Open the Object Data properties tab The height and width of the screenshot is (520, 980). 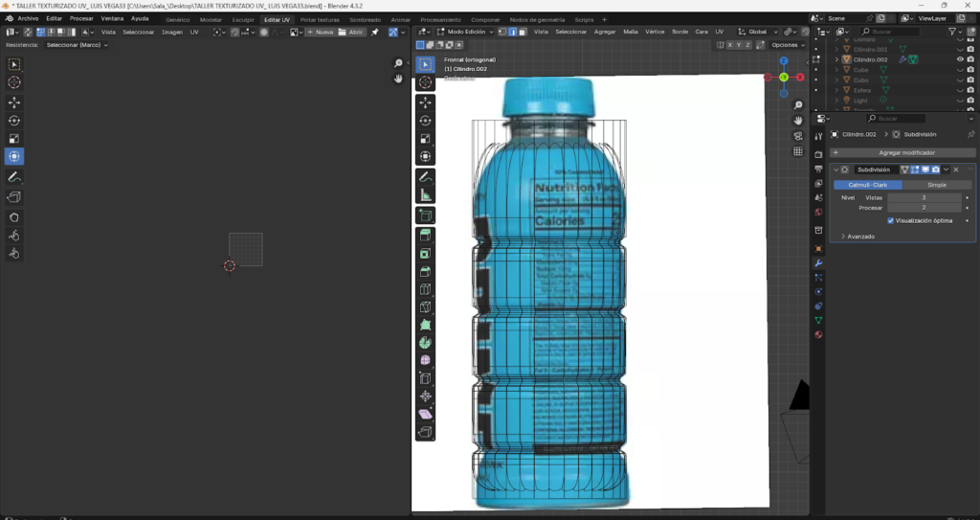tap(818, 321)
